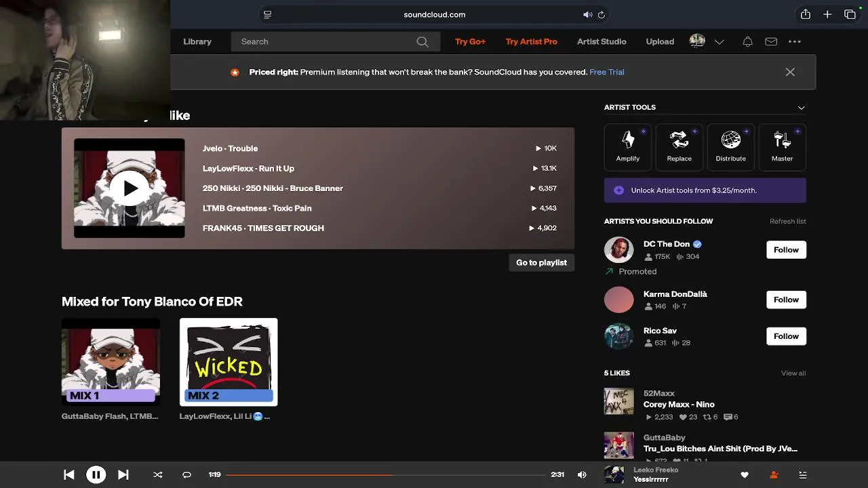Click the page reader icon in address bar

pyautogui.click(x=268, y=14)
